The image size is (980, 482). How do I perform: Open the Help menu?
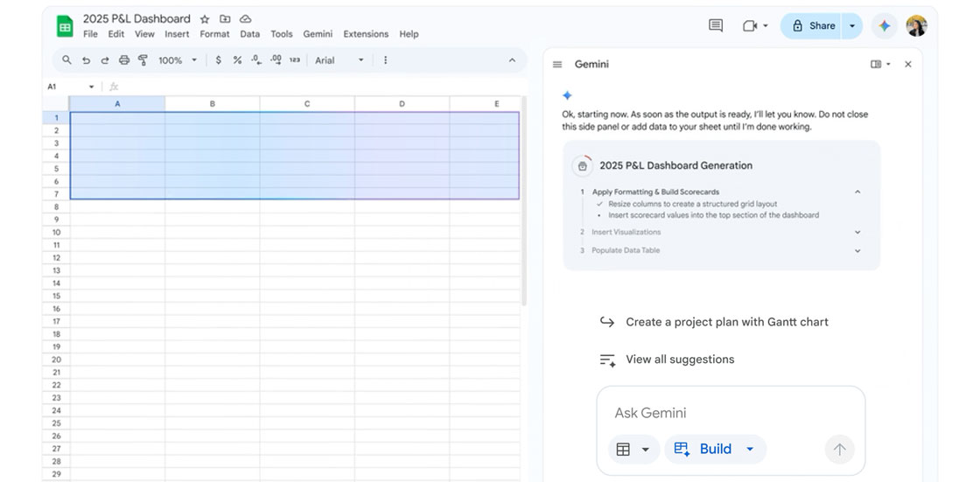(x=409, y=34)
